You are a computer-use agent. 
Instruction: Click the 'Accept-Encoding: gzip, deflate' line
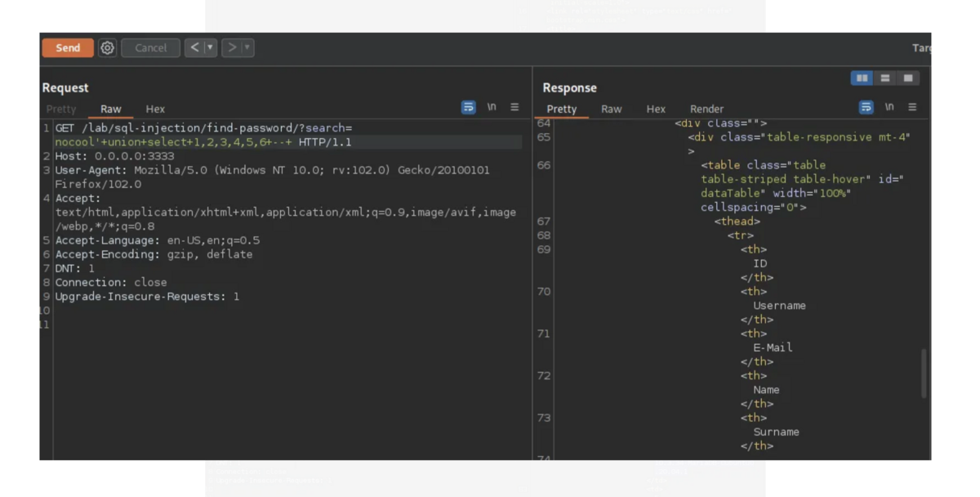[154, 254]
